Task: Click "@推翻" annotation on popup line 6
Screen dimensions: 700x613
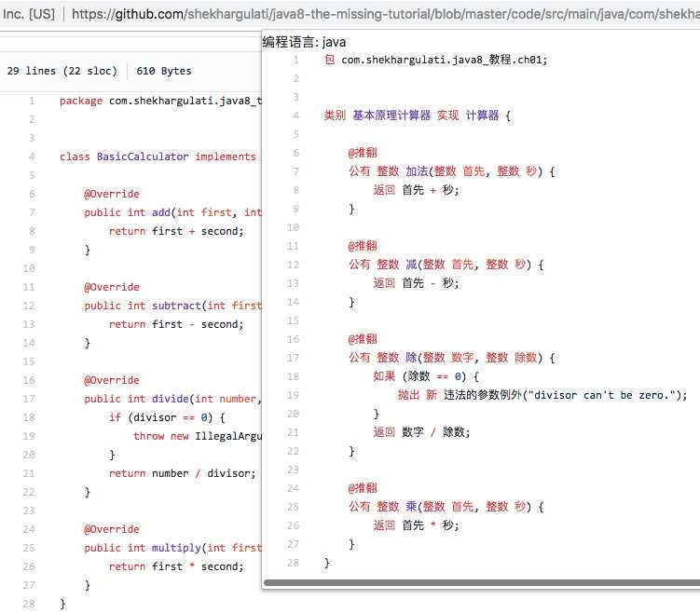Action: [x=363, y=153]
